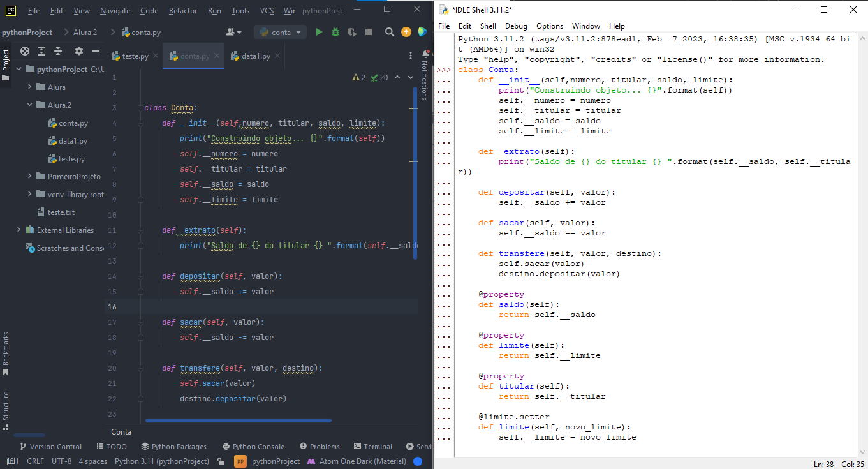Image resolution: width=868 pixels, height=469 pixels.
Task: Start debugging with the green bug icon
Action: pos(335,32)
